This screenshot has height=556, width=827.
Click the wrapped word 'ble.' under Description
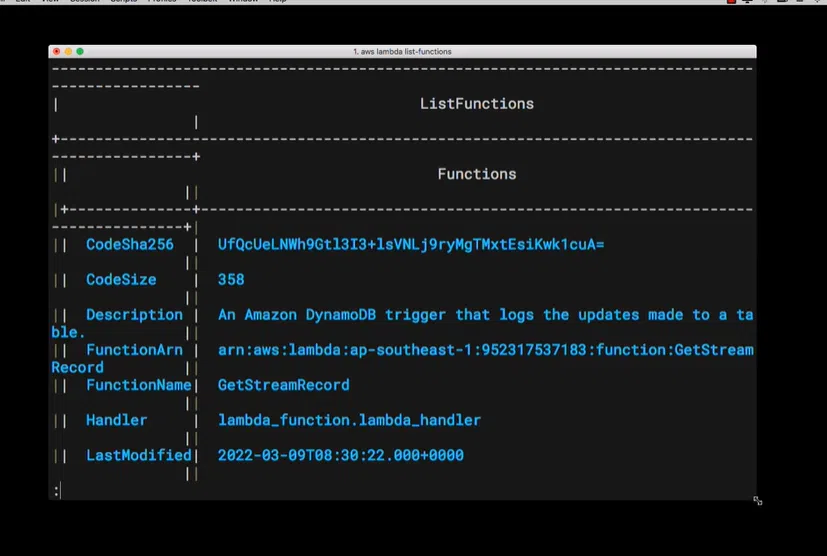click(x=68, y=332)
